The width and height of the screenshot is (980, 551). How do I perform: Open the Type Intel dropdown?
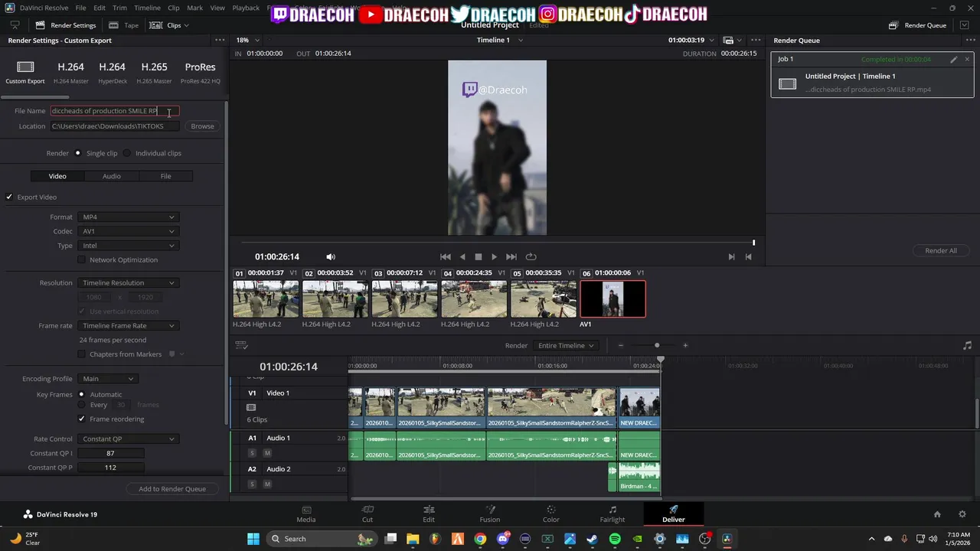point(129,246)
